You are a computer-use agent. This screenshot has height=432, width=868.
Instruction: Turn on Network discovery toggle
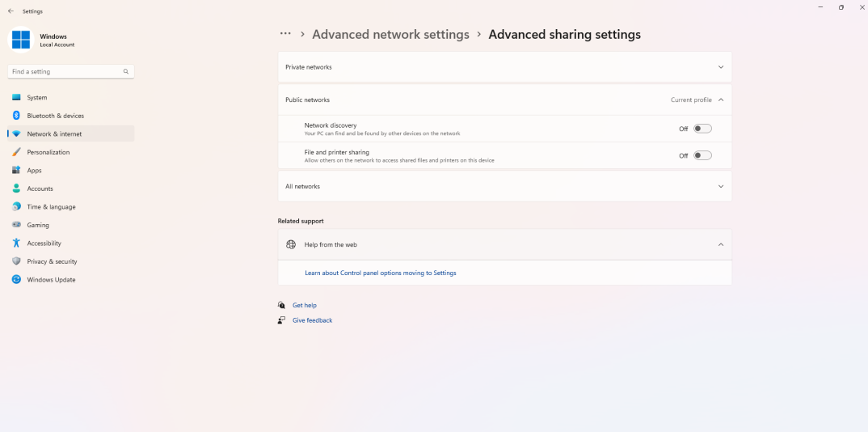pyautogui.click(x=702, y=129)
